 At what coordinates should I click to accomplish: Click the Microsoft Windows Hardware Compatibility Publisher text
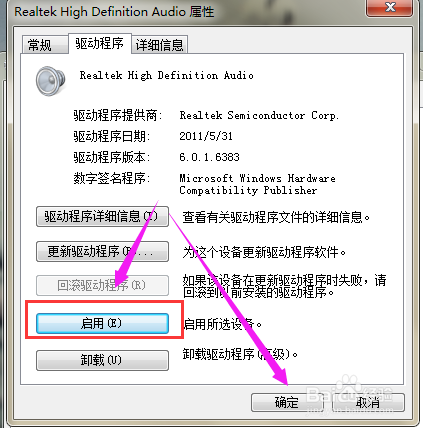(257, 184)
